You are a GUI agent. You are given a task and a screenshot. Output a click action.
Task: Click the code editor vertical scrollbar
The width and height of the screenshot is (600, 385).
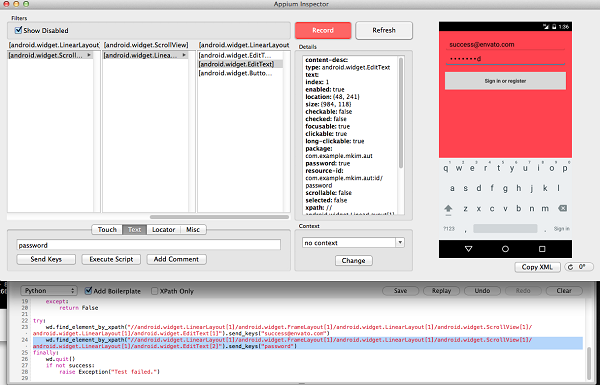tap(588, 364)
